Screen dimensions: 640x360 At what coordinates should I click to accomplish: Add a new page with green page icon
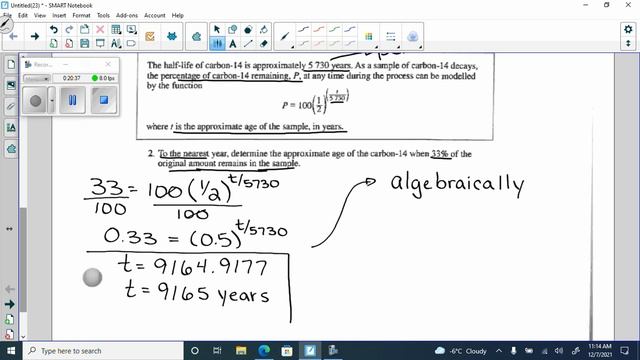coord(53,43)
